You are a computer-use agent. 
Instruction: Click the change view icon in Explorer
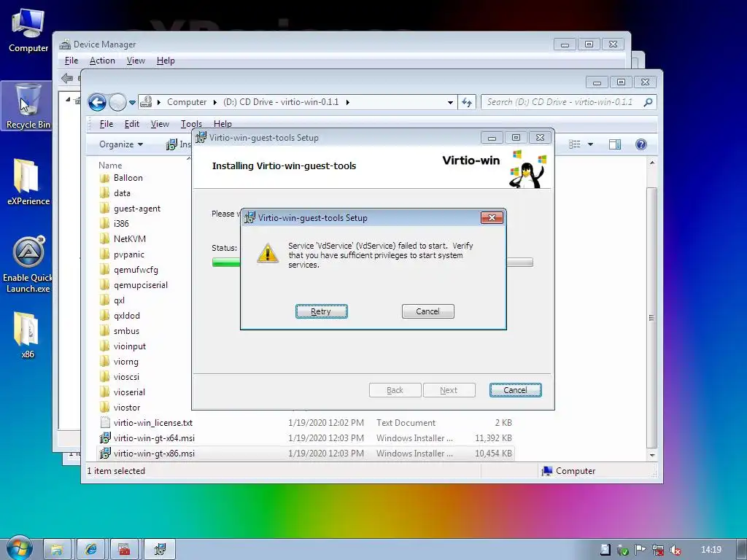(575, 144)
